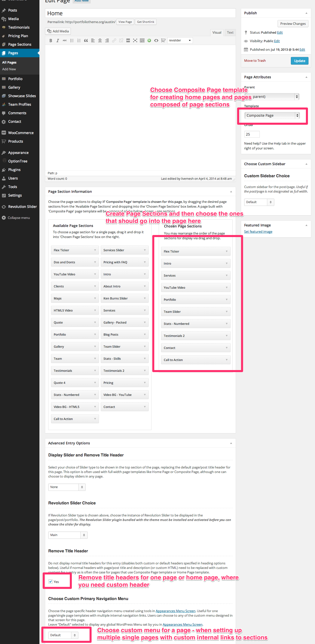Click the Get Shortlink button

(145, 22)
